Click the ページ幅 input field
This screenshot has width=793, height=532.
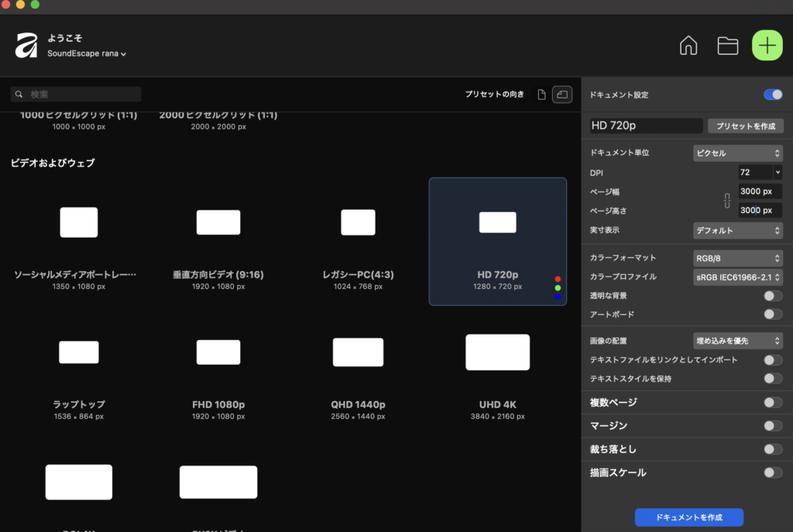tap(759, 191)
